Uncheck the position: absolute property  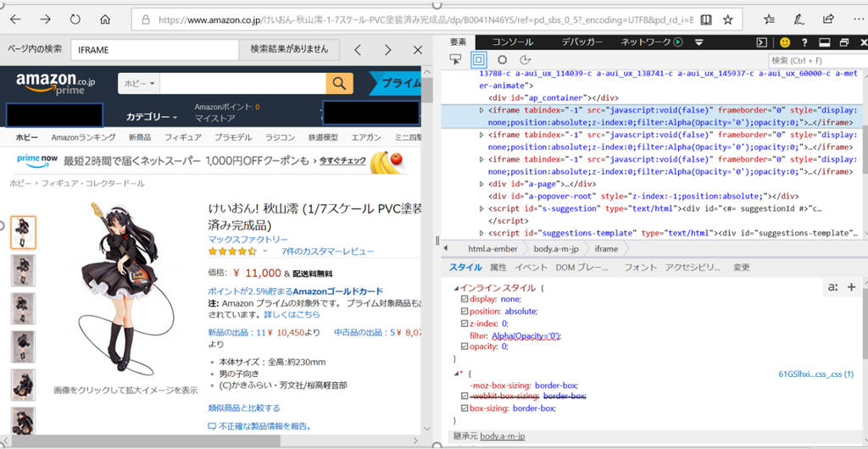coord(465,311)
